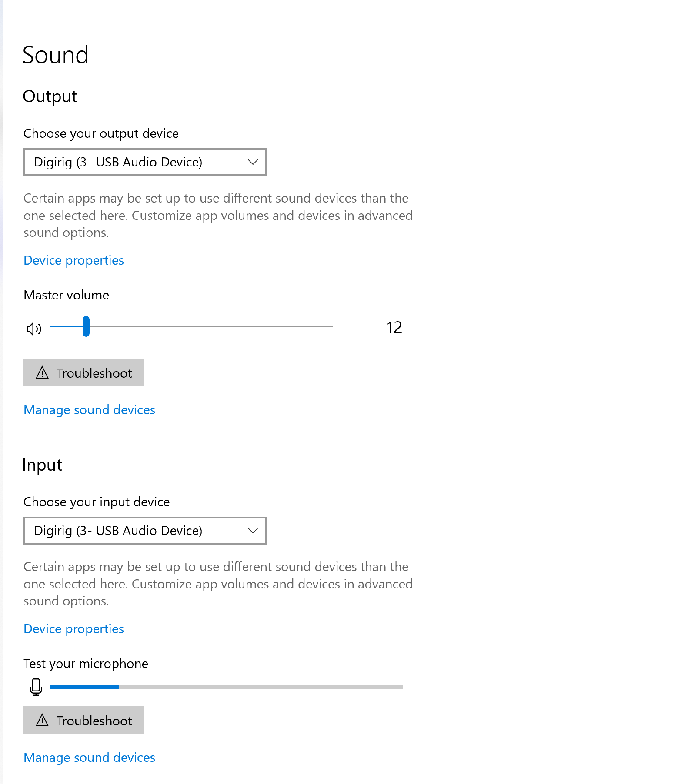Screen dimensions: 698x784
Task: Click the microphone test level bar
Action: pos(226,687)
